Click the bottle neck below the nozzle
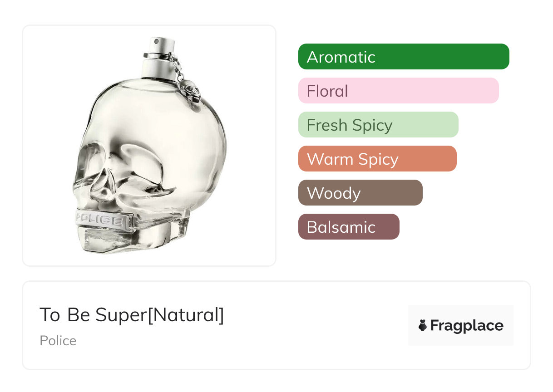Image resolution: width=553 pixels, height=392 pixels. click(x=157, y=68)
